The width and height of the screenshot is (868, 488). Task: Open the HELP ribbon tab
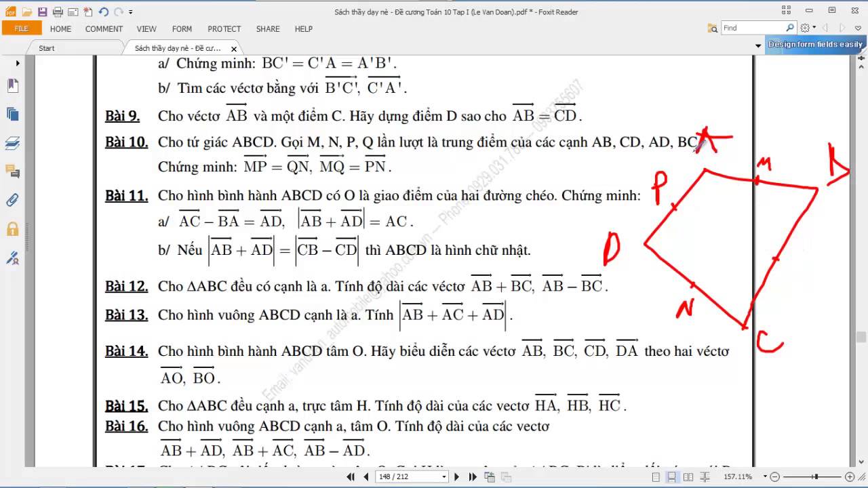(x=304, y=29)
